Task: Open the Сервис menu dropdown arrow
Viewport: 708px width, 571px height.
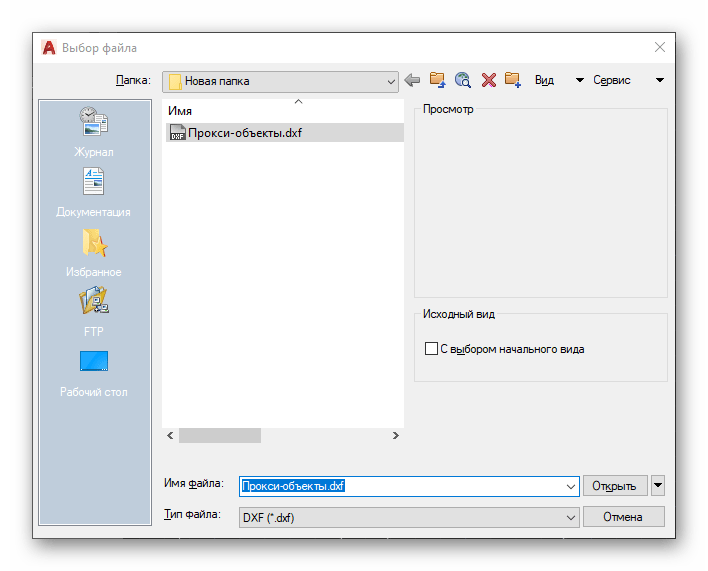Action: (660, 80)
